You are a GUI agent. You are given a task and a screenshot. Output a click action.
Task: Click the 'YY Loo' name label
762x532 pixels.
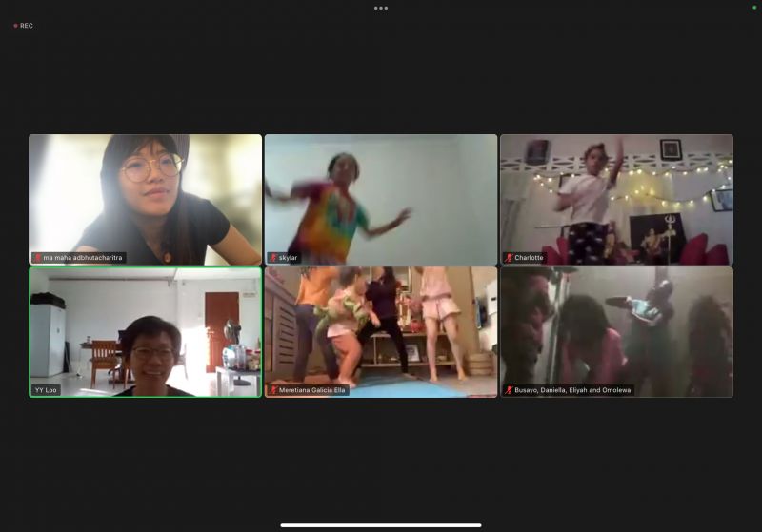coord(46,390)
